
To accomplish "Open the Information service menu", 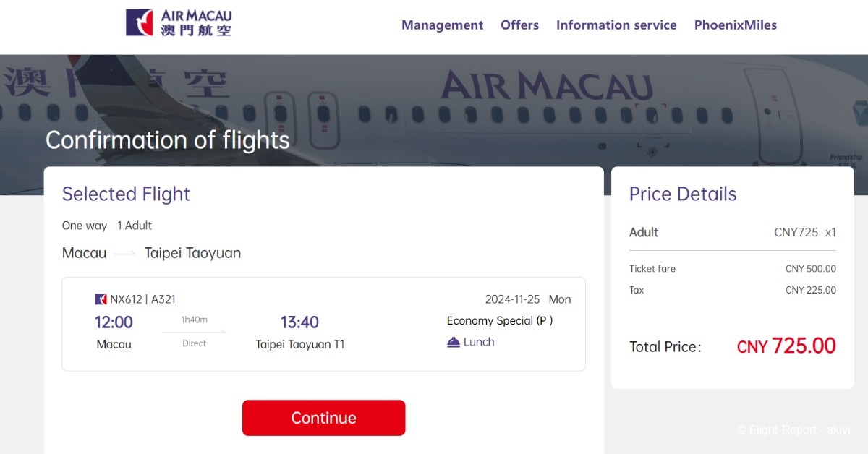I will coord(616,25).
